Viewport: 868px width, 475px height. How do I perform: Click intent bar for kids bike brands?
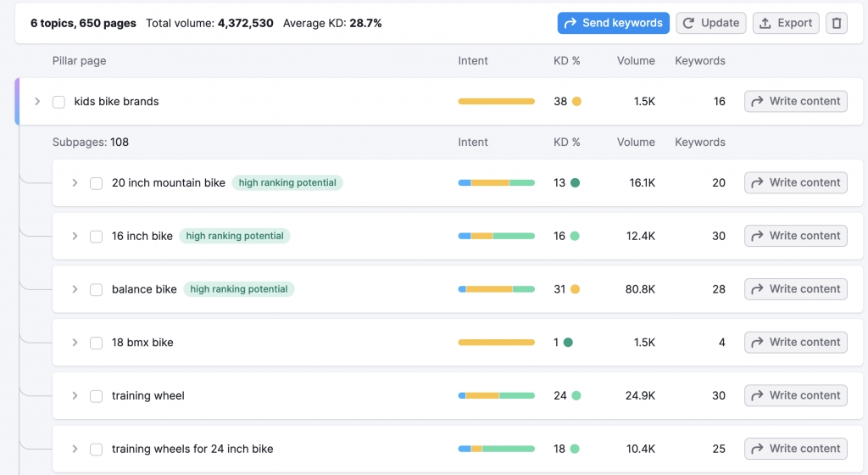click(497, 101)
